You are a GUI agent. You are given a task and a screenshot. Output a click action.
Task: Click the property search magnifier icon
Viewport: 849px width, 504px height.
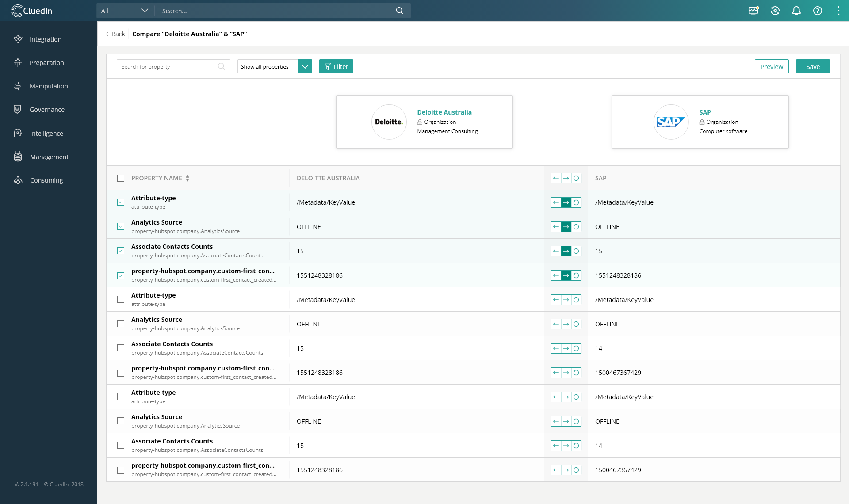(x=222, y=66)
